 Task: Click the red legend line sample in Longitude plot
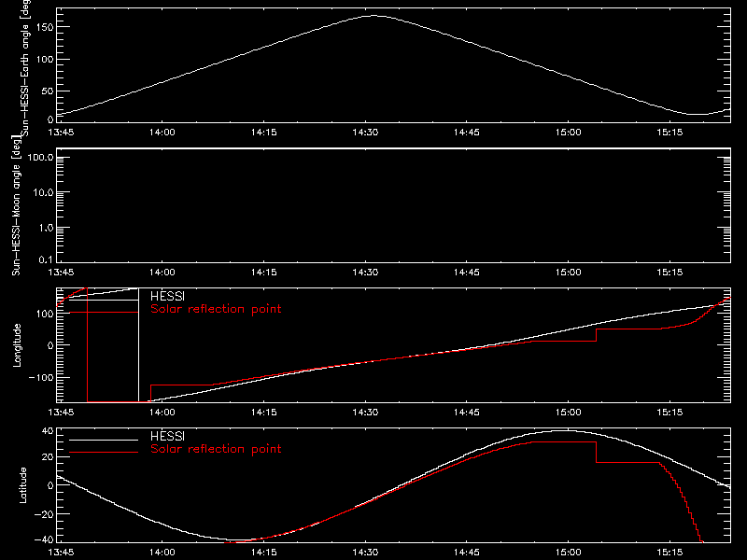(x=104, y=313)
